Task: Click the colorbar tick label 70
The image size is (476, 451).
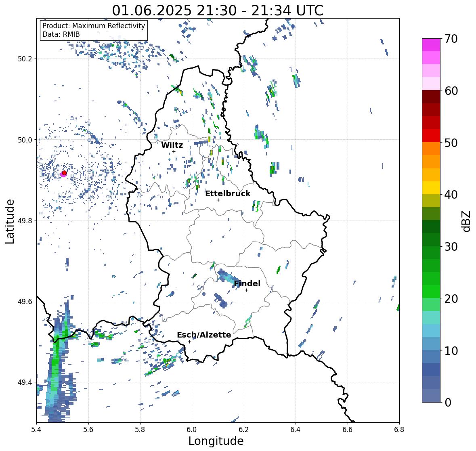Action: tap(451, 39)
